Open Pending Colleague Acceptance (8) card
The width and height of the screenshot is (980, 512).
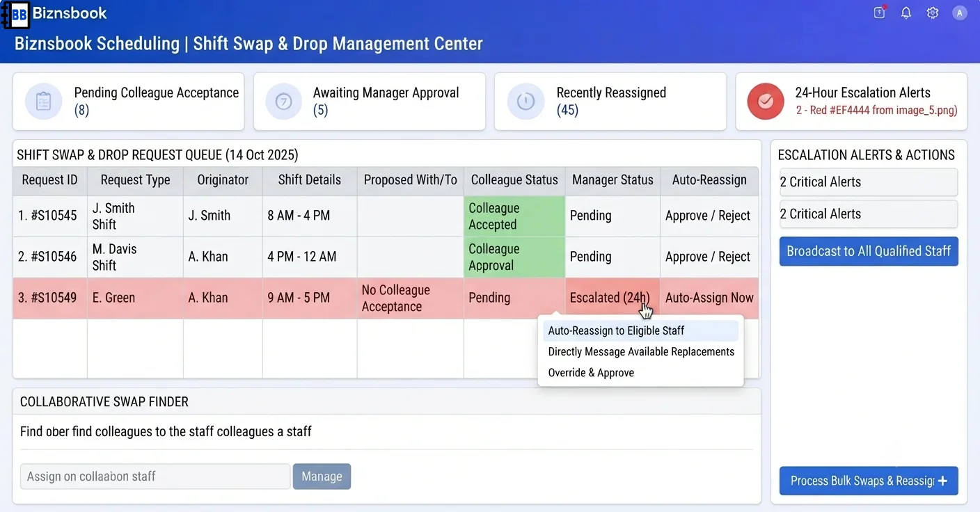pyautogui.click(x=129, y=102)
